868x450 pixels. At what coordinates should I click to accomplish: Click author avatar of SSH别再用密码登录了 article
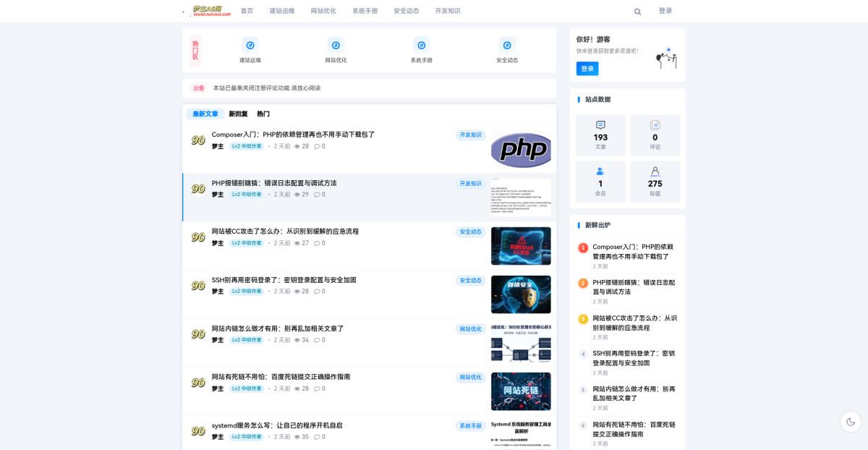197,286
